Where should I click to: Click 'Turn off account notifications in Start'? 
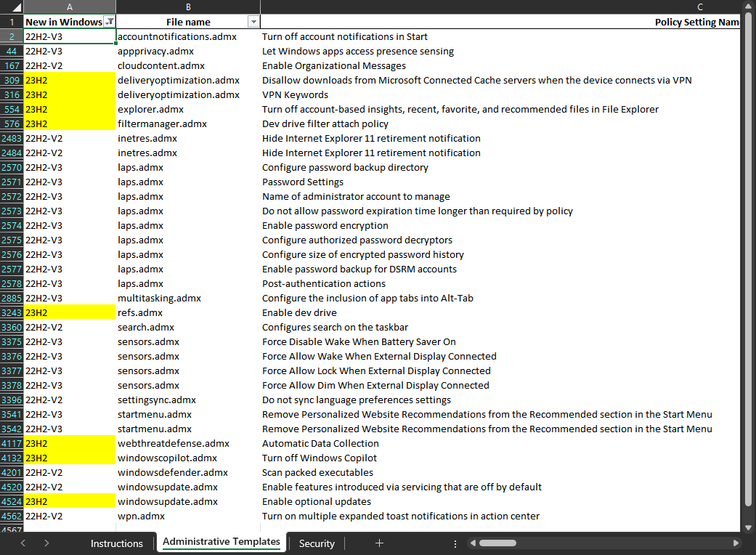(345, 36)
